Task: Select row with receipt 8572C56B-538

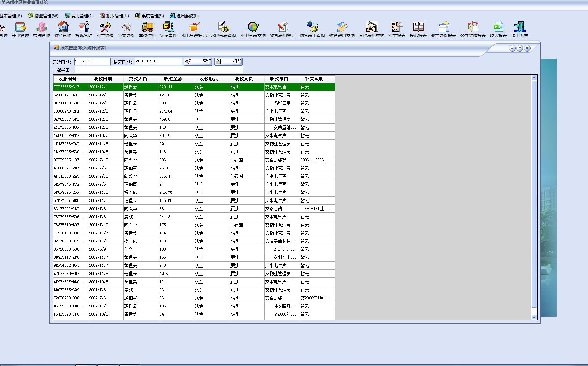Action: [x=194, y=249]
